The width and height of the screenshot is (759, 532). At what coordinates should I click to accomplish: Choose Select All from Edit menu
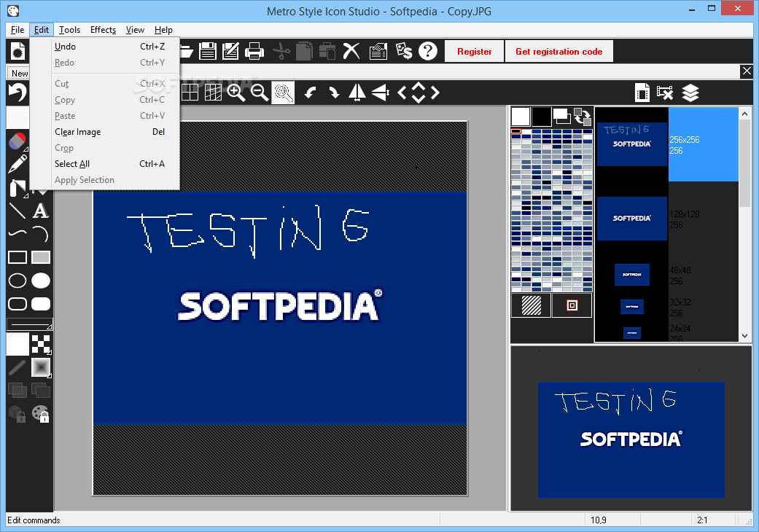tap(104, 164)
